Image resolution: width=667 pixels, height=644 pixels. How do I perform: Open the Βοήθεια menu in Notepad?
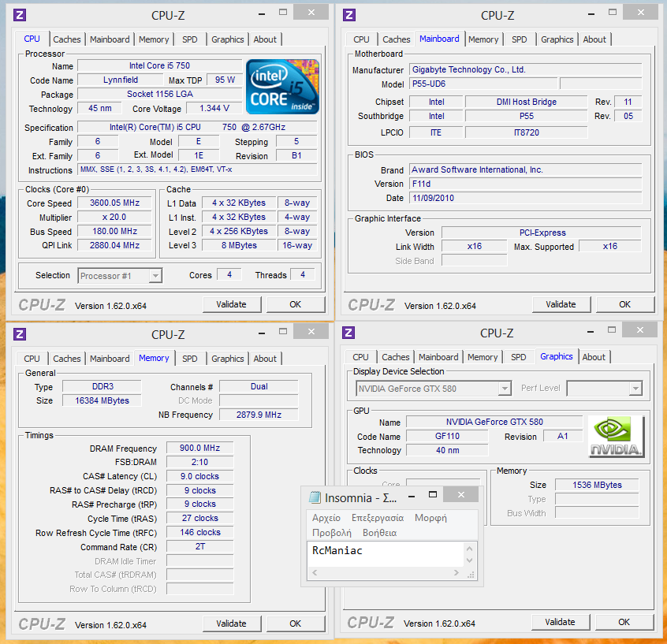(x=379, y=533)
